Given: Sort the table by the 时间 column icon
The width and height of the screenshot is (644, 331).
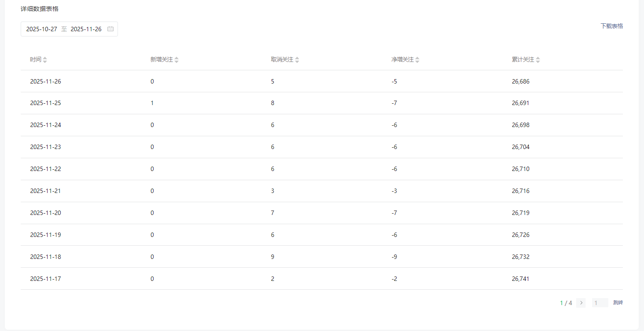Looking at the screenshot, I should coord(45,60).
